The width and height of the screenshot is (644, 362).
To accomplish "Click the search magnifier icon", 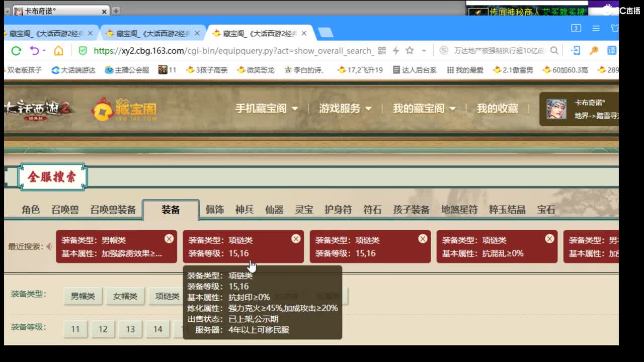I will point(554,50).
